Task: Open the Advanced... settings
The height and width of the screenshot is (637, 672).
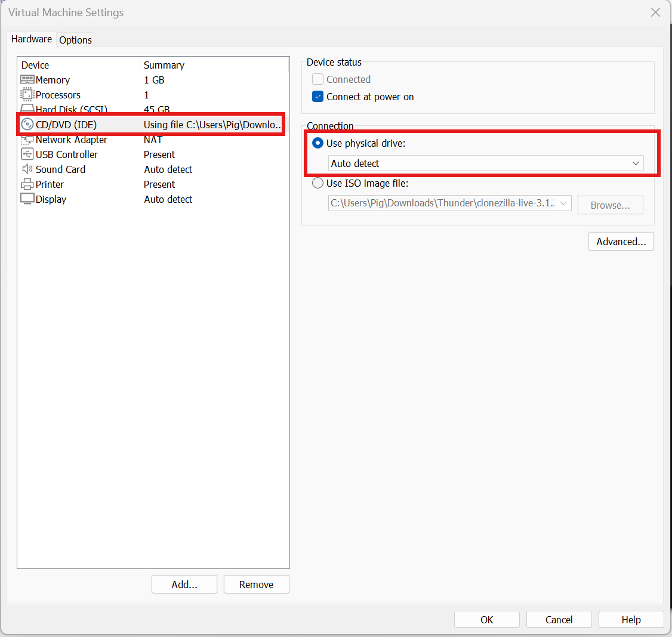Action: pyautogui.click(x=621, y=242)
